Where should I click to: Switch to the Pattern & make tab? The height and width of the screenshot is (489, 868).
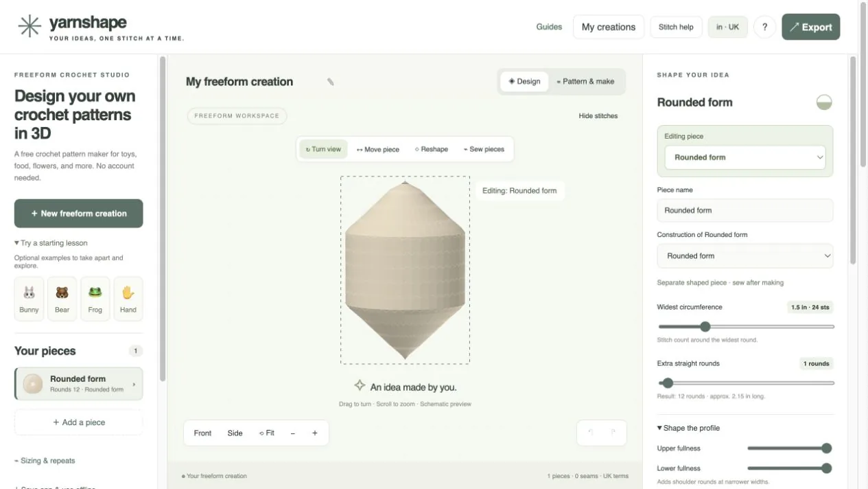585,82
